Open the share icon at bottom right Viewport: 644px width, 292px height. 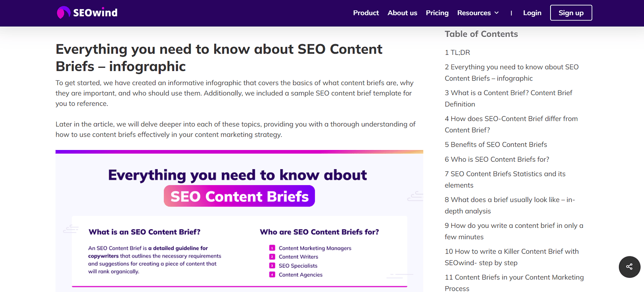(629, 267)
